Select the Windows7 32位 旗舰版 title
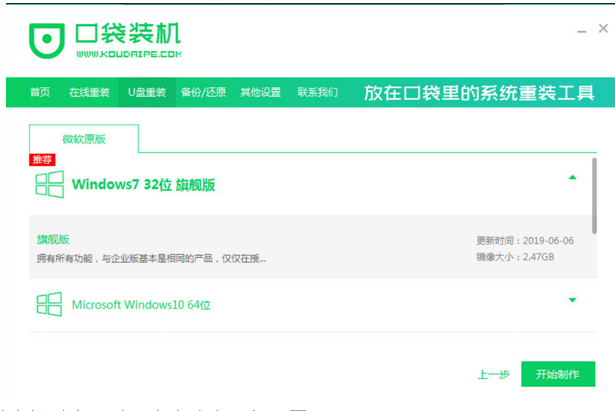The height and width of the screenshot is (411, 615). 144,184
